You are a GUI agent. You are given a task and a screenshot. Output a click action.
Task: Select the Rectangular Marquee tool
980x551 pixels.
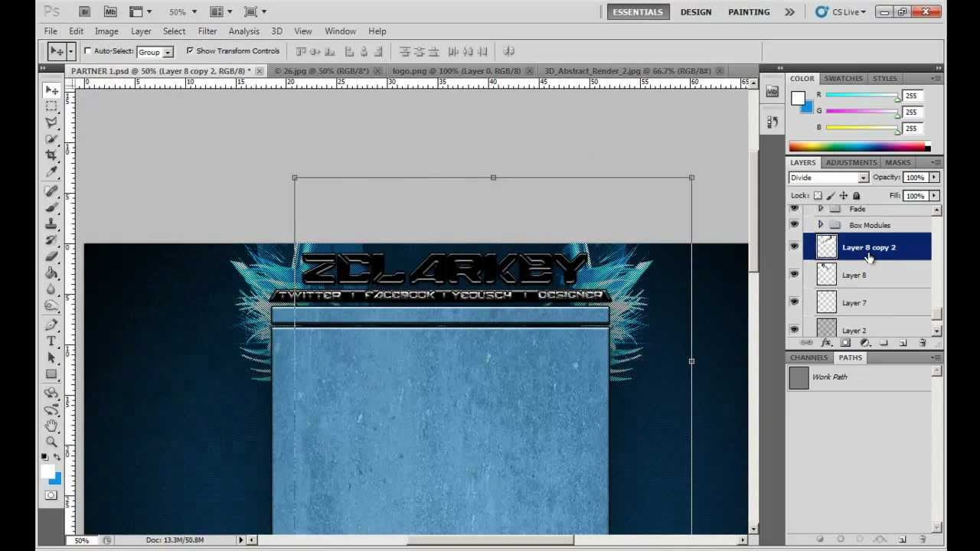[x=51, y=106]
